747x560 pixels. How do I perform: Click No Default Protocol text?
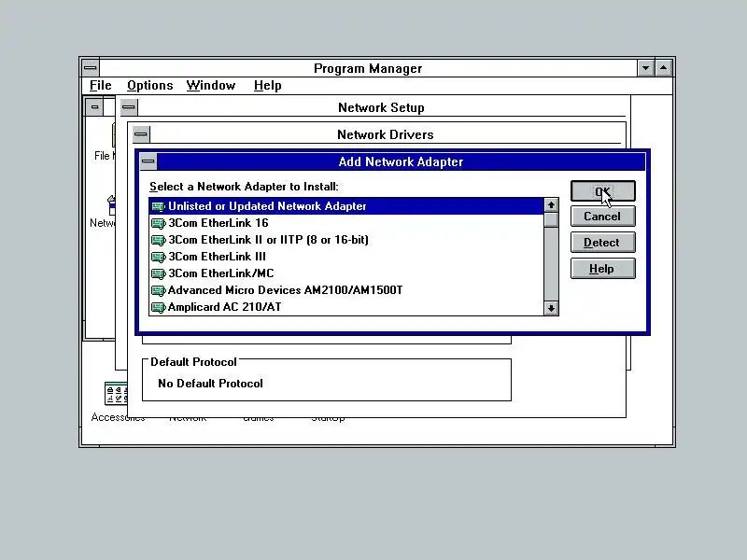tap(210, 384)
